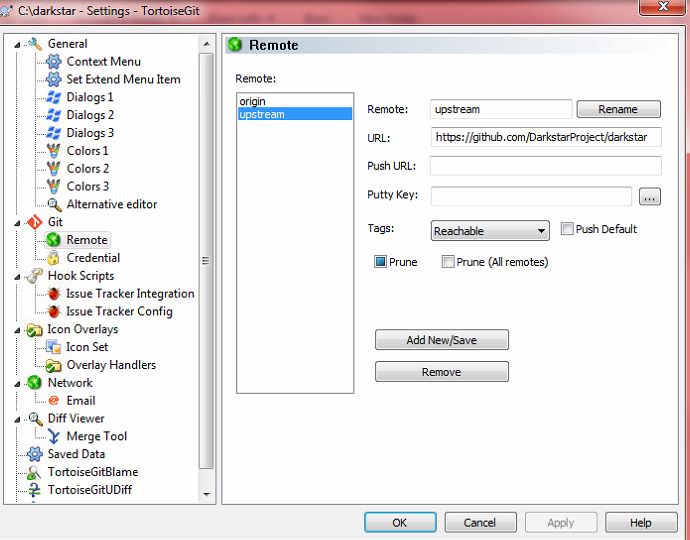Click the settings tree scrollbar thumb
The width and height of the screenshot is (690, 540).
[x=206, y=261]
